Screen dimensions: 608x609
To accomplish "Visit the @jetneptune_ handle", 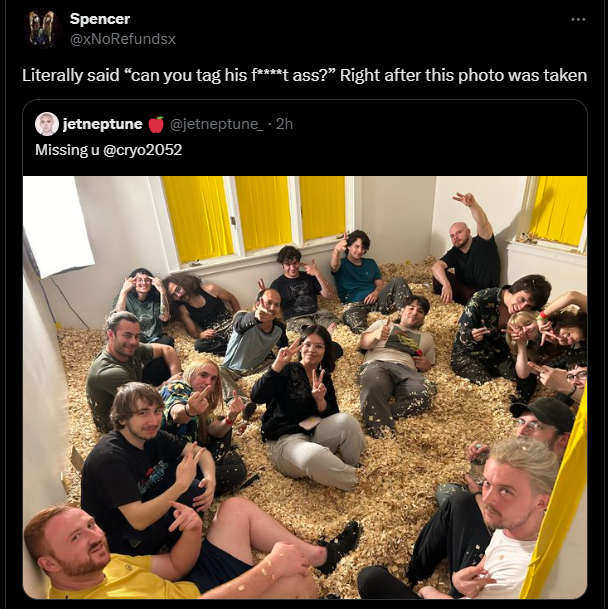I will click(217, 124).
